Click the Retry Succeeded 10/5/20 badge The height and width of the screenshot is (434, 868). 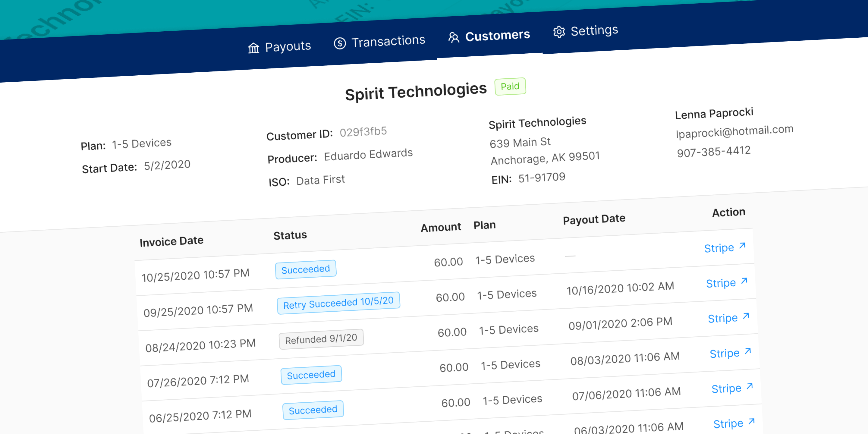[x=338, y=303]
